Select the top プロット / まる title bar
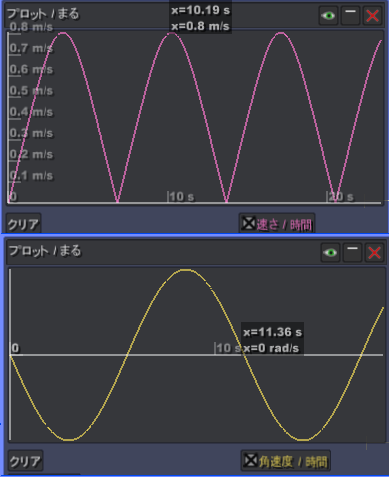389x477 pixels. pos(160,15)
